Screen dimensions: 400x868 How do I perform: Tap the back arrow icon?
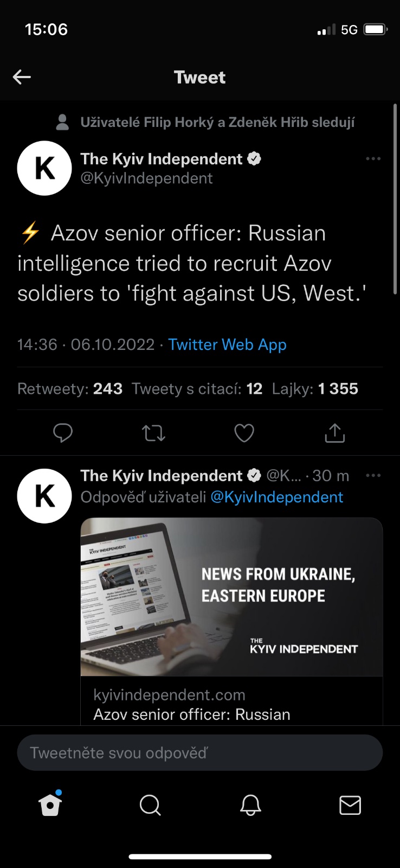(x=22, y=77)
